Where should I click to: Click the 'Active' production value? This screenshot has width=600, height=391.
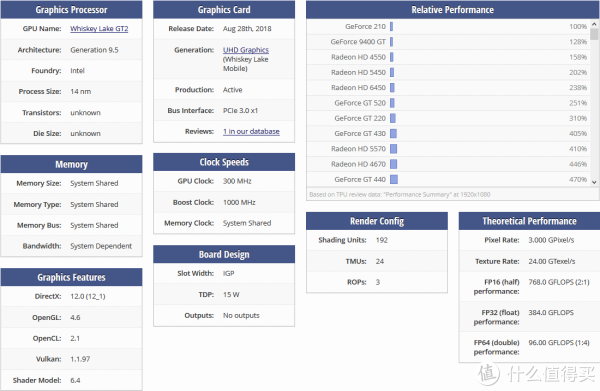[x=233, y=90]
